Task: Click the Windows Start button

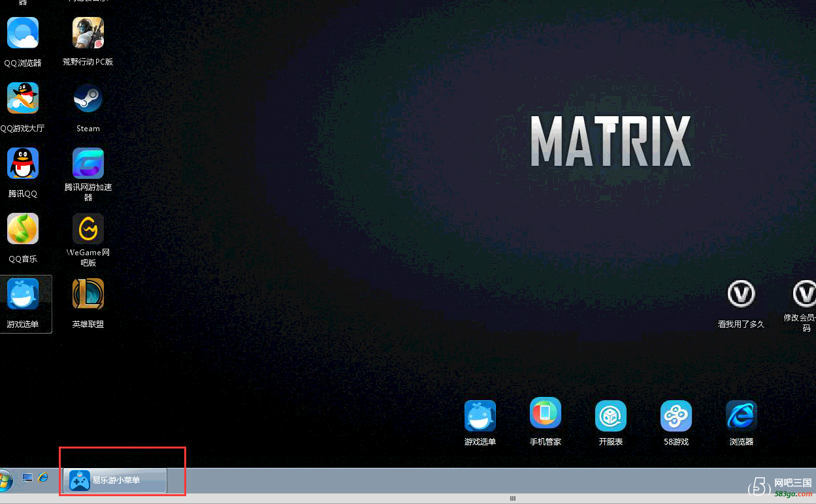Action: [x=5, y=480]
